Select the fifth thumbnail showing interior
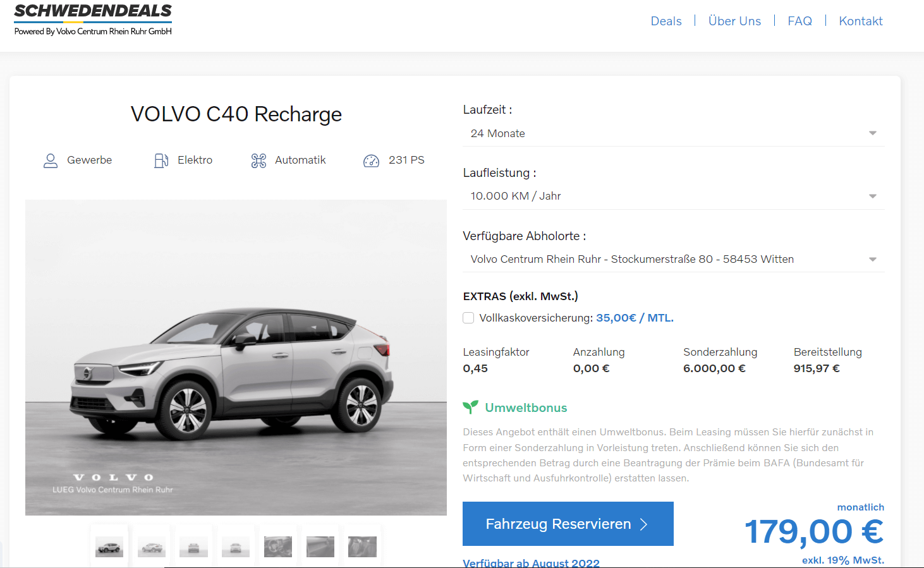Image resolution: width=924 pixels, height=568 pixels. pyautogui.click(x=278, y=547)
